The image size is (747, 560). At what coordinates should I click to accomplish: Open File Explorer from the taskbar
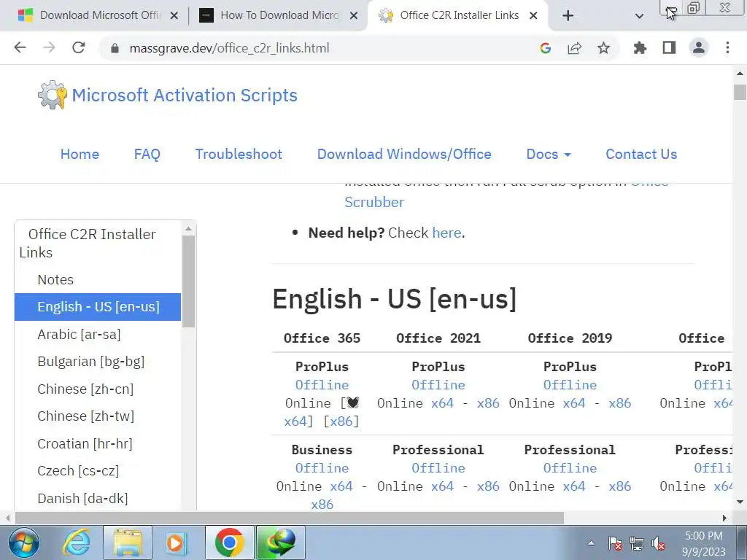pos(127,542)
